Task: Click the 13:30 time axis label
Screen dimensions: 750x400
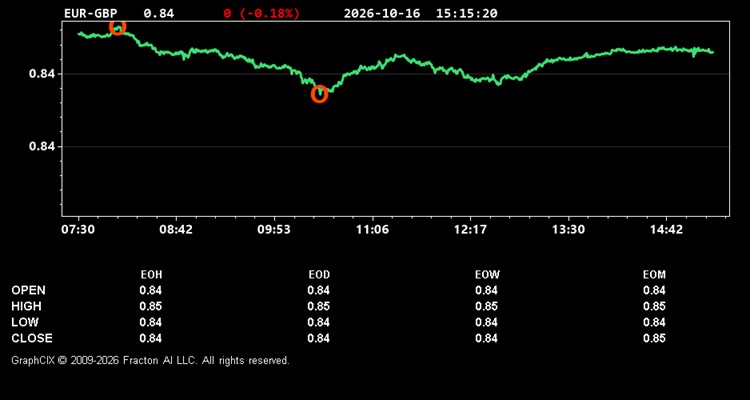Action: tap(568, 230)
